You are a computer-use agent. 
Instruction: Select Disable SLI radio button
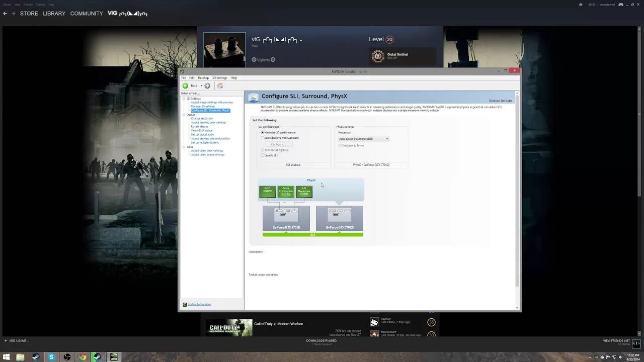[x=263, y=155]
